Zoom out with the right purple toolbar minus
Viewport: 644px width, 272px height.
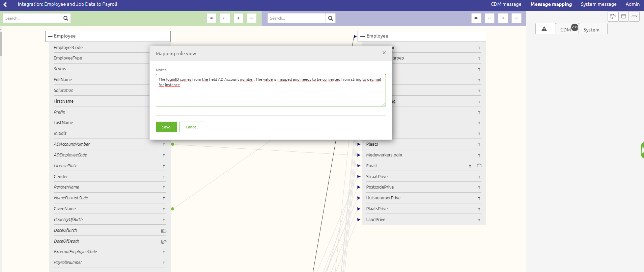point(516,18)
